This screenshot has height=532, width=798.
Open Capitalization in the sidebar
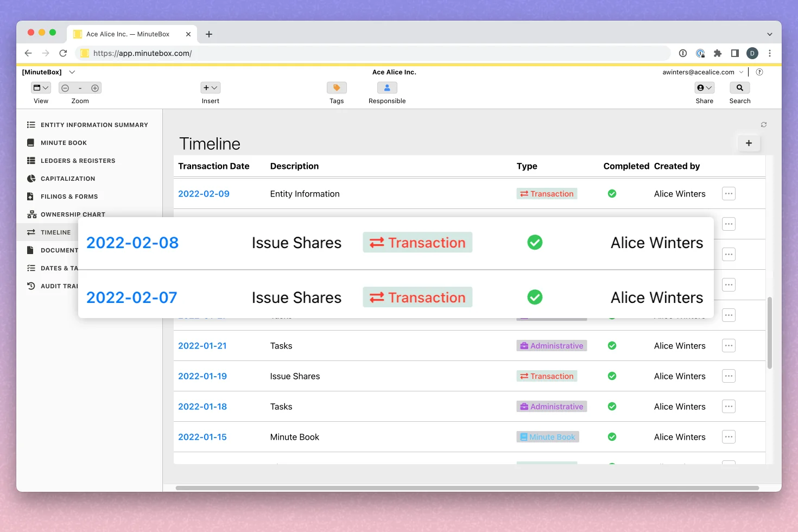(x=68, y=179)
